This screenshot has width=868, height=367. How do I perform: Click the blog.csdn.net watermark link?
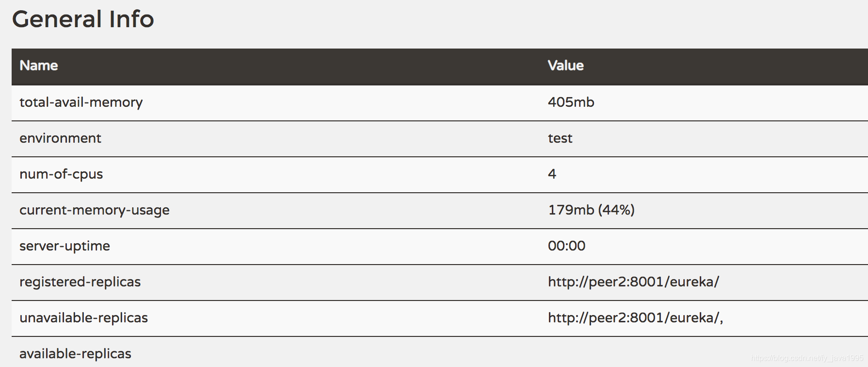point(807,358)
